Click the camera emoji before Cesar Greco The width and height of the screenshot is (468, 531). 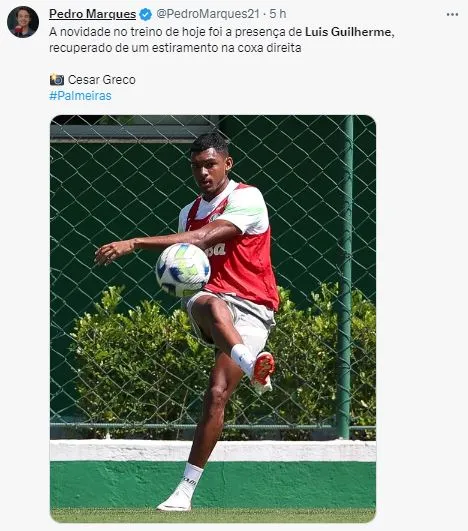click(57, 80)
